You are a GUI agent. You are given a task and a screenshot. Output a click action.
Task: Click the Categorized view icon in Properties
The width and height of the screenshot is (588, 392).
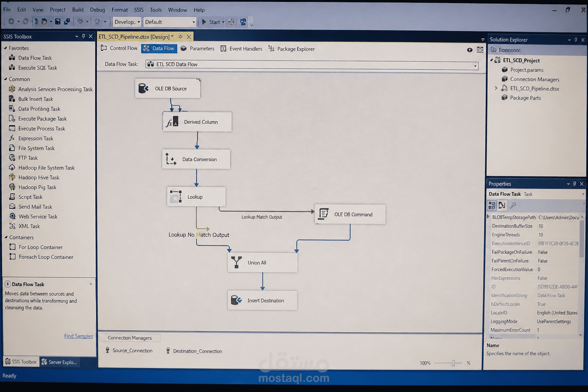[492, 206]
